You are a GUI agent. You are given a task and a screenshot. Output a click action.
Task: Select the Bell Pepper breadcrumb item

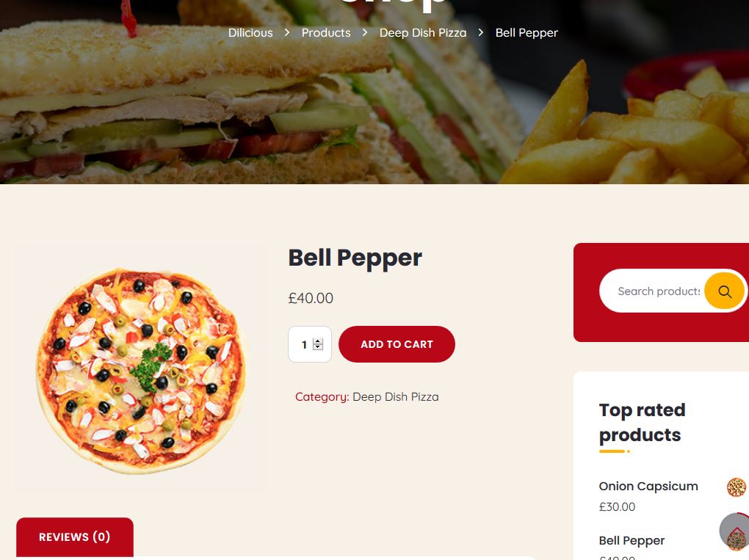(527, 32)
